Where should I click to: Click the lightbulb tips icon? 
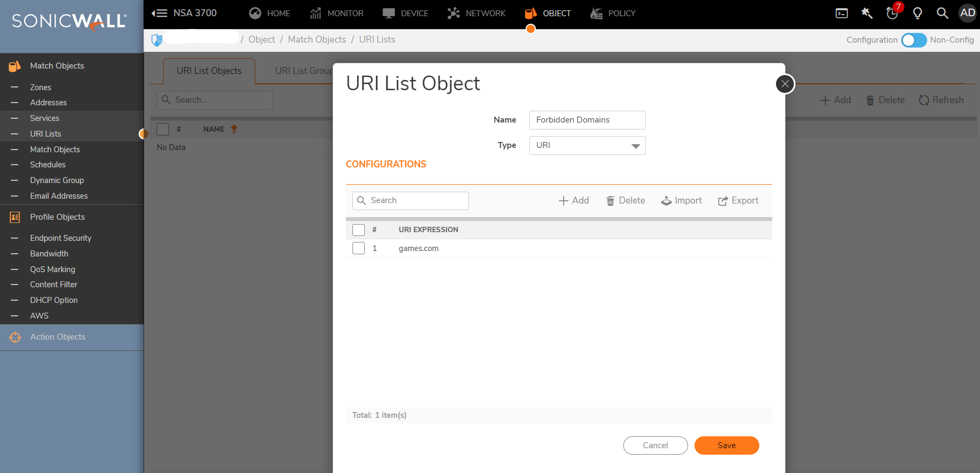tap(917, 13)
